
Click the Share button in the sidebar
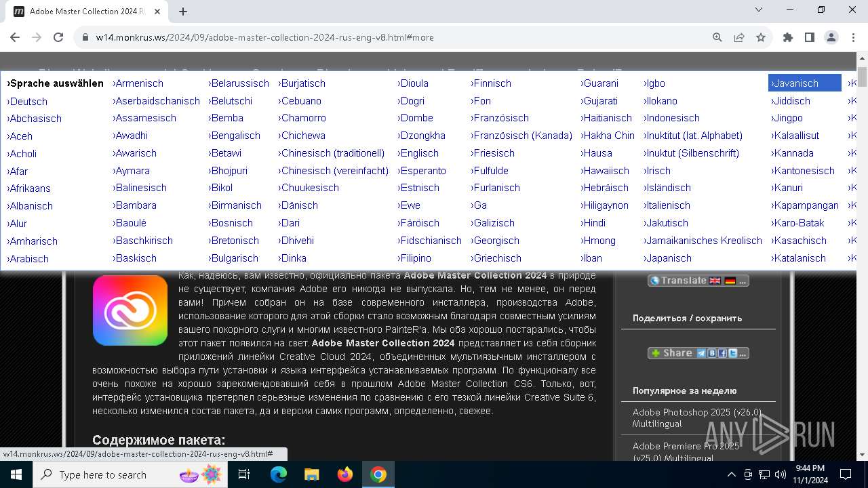point(698,353)
